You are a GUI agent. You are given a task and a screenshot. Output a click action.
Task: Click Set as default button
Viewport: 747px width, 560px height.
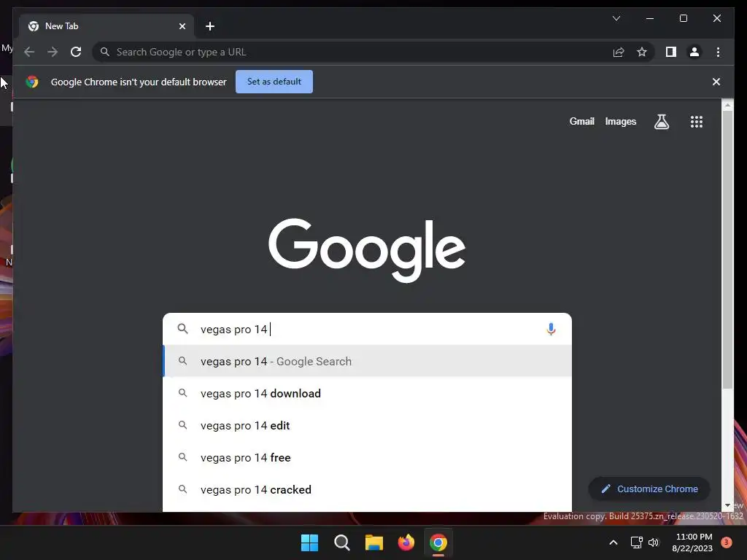pyautogui.click(x=274, y=82)
